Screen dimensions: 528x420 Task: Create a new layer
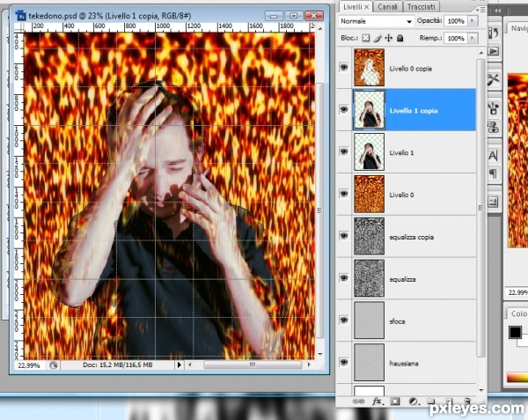(449, 402)
